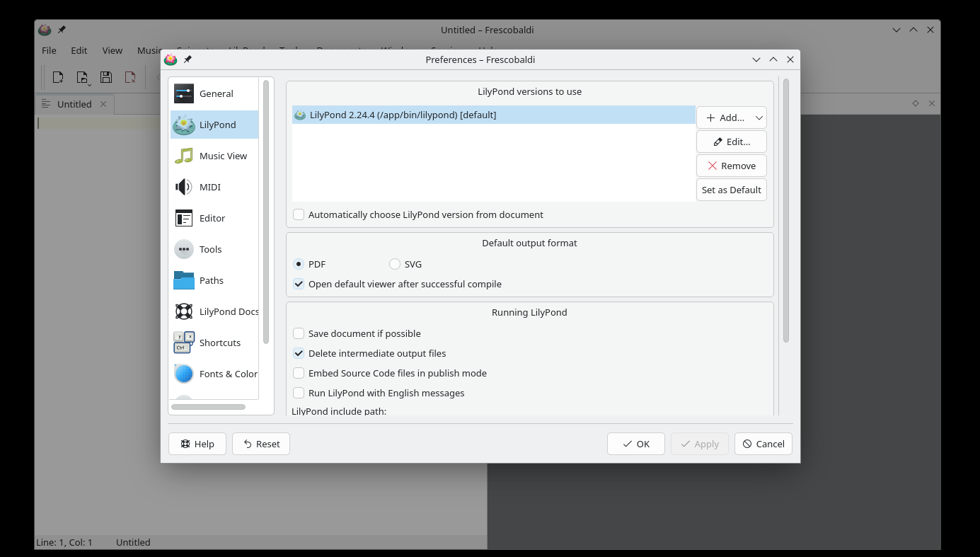
Task: Select the Paths folder icon
Action: (x=184, y=280)
